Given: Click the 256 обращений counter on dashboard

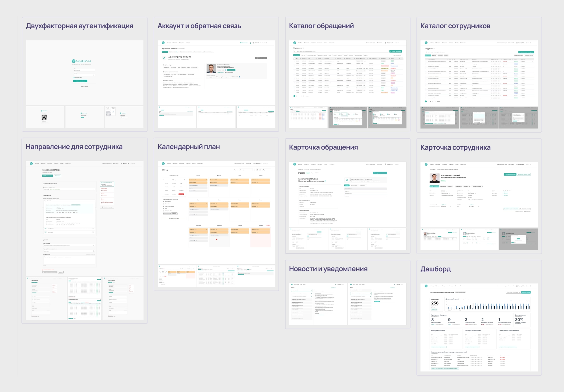Looking at the screenshot, I should [x=435, y=303].
